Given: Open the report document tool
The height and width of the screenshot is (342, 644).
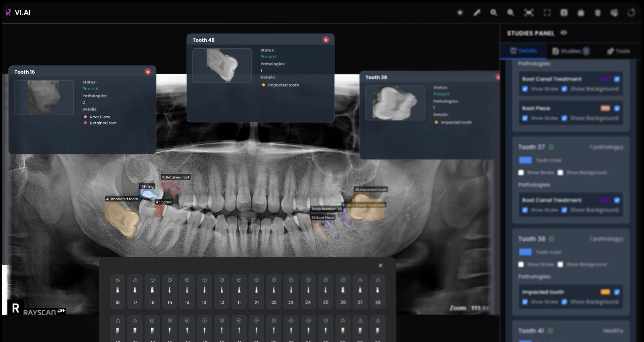Looking at the screenshot, I should click(564, 12).
